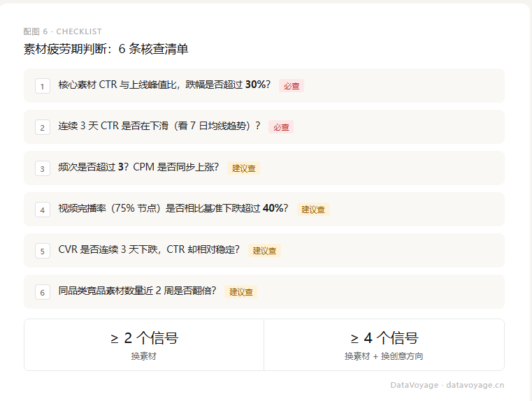Screen dimensions: 532x401
Task: Click the heading 素材疲劳期判断:6 条核查清单
Action: coord(106,49)
